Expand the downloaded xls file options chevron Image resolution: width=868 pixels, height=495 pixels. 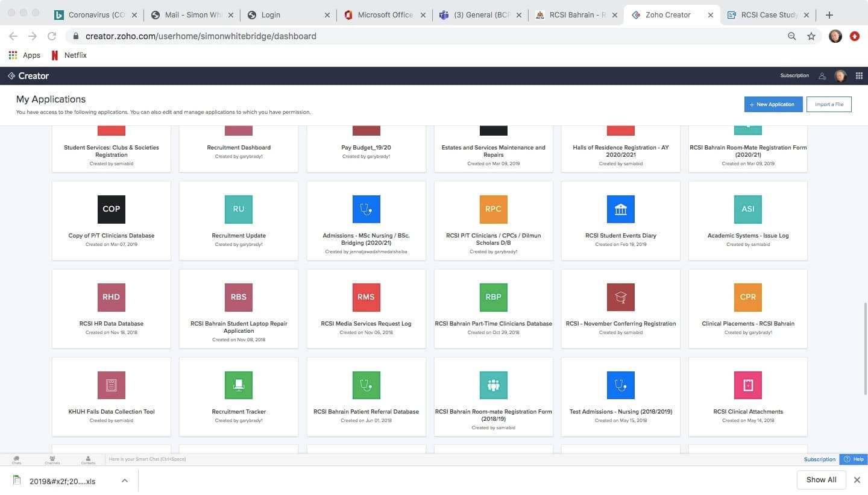tap(125, 481)
